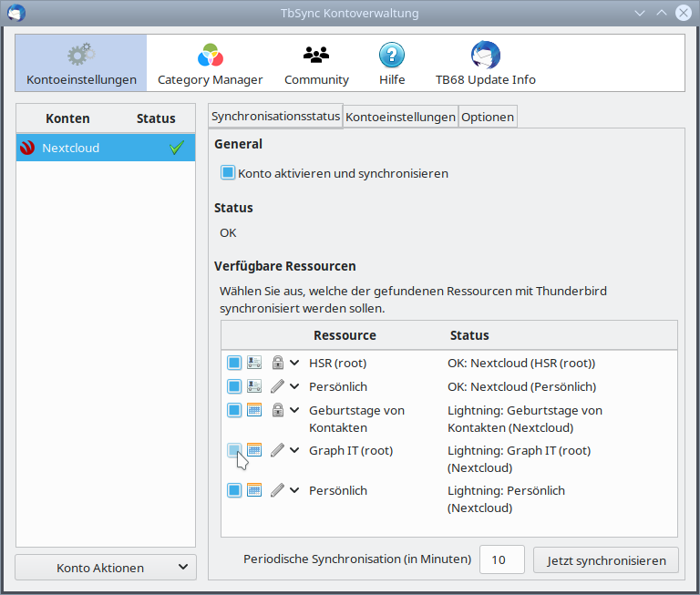Click the green checkmark status of Nextcloud
Image resolution: width=700 pixels, height=595 pixels.
tap(177, 148)
